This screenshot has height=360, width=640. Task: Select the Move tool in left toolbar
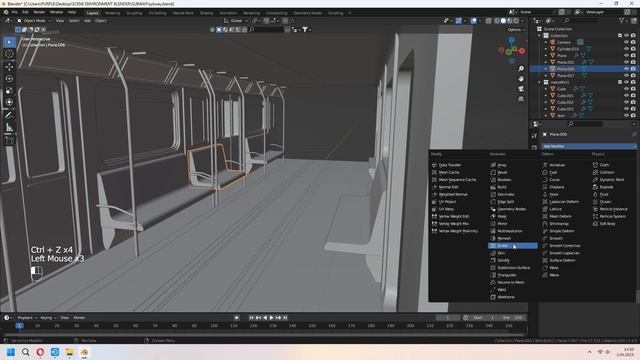(9, 67)
